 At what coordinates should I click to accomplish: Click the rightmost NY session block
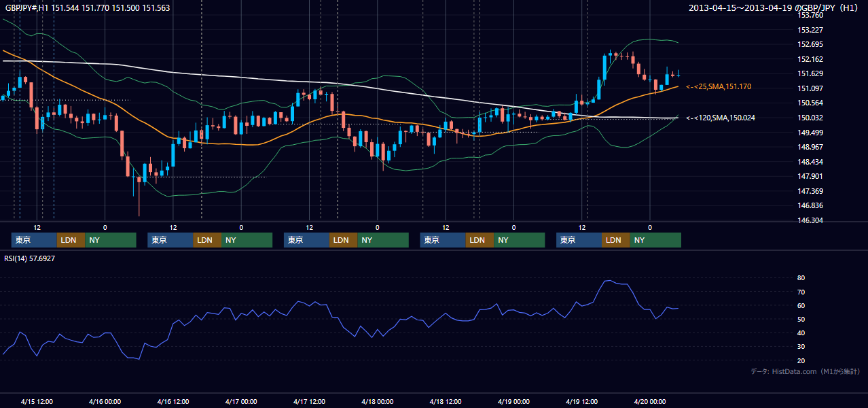[x=655, y=240]
